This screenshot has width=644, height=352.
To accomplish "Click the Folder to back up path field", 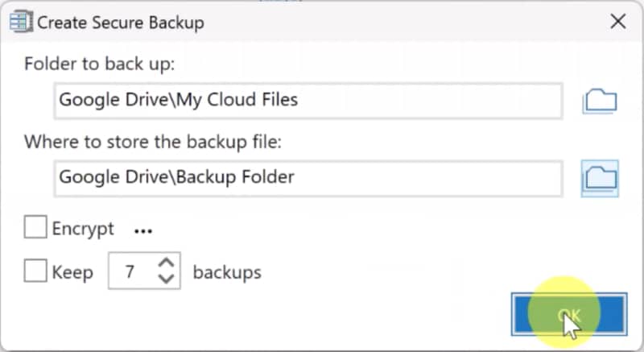I will pyautogui.click(x=308, y=101).
